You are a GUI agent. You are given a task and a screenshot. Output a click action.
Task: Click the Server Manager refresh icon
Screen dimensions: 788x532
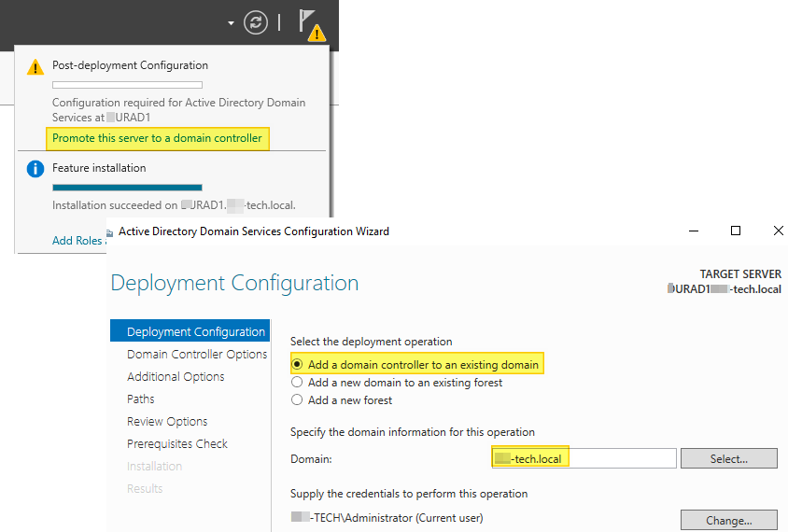256,22
